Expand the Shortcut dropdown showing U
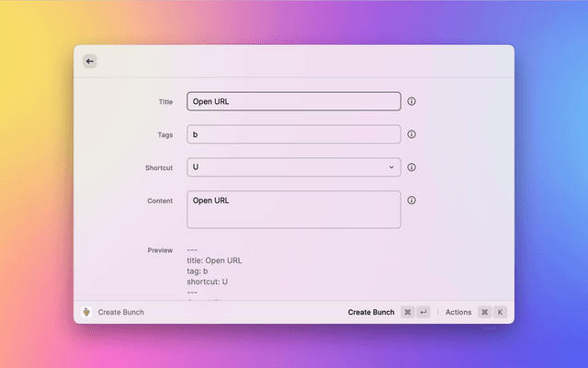The height and width of the screenshot is (368, 588). coord(294,167)
